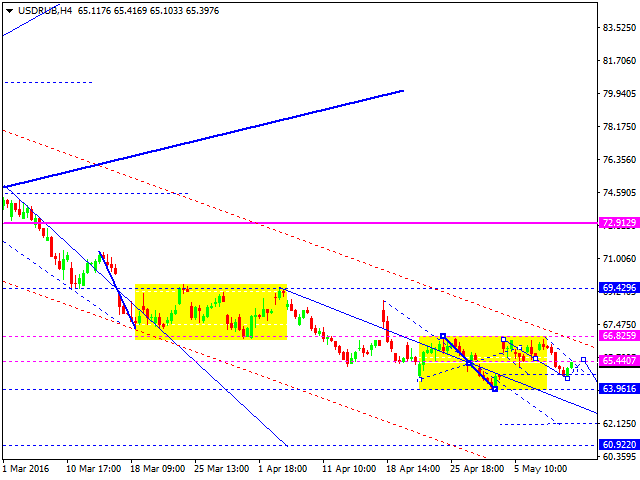The width and height of the screenshot is (640, 480).
Task: Click the trendline anchor point at the 63.96 low
Action: pyautogui.click(x=495, y=389)
